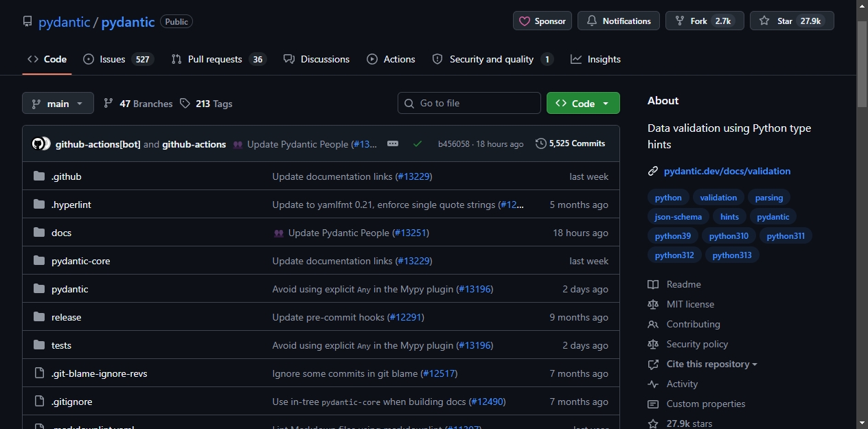Click the scrollbar down arrow

pyautogui.click(x=863, y=423)
